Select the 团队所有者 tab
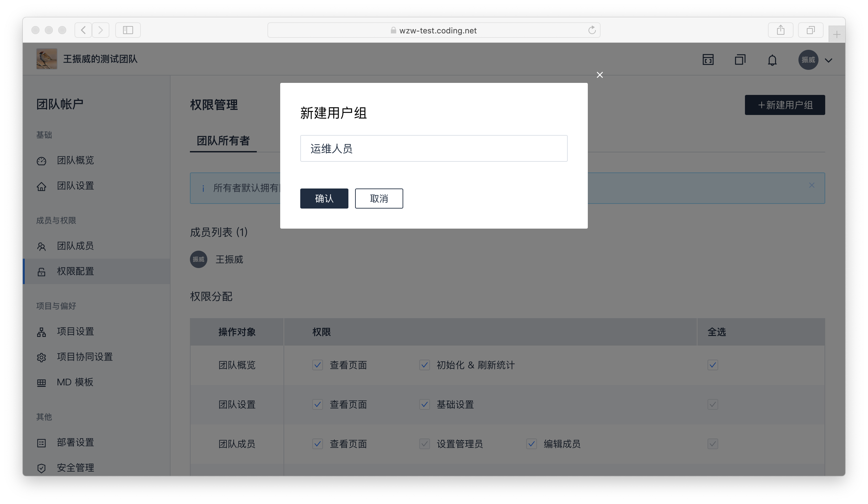868x504 pixels. pyautogui.click(x=223, y=140)
